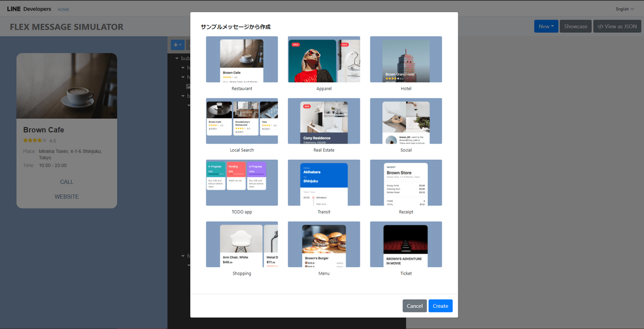Choose the Receipt sample message
This screenshot has width=644, height=329.
point(406,183)
